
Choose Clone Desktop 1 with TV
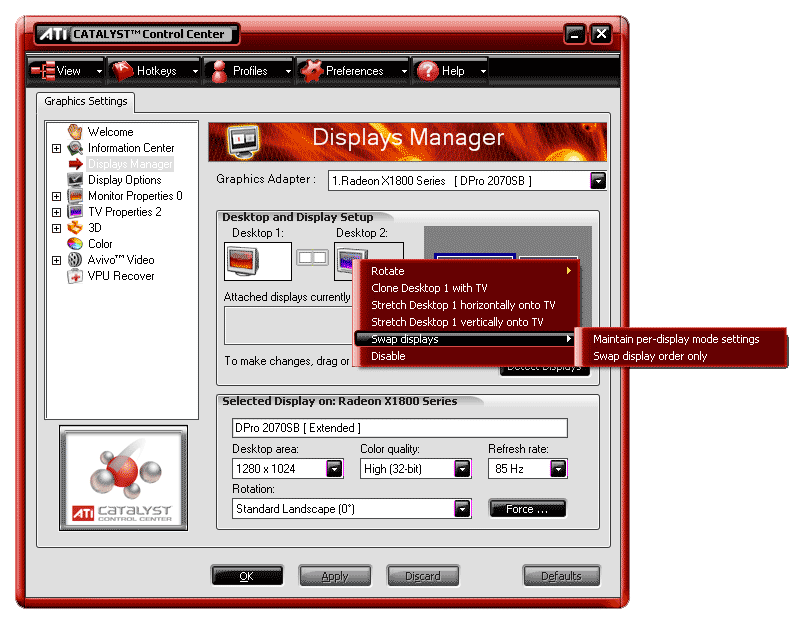(x=468, y=288)
